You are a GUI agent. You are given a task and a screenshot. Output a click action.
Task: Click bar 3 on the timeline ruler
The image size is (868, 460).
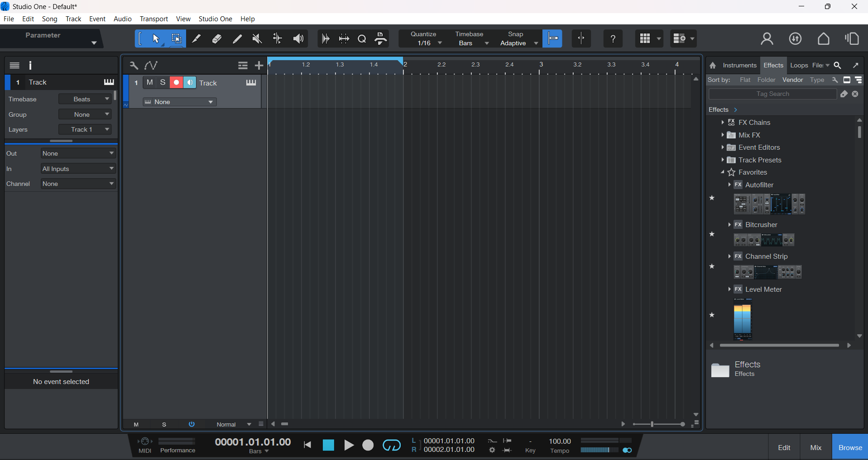(x=541, y=65)
